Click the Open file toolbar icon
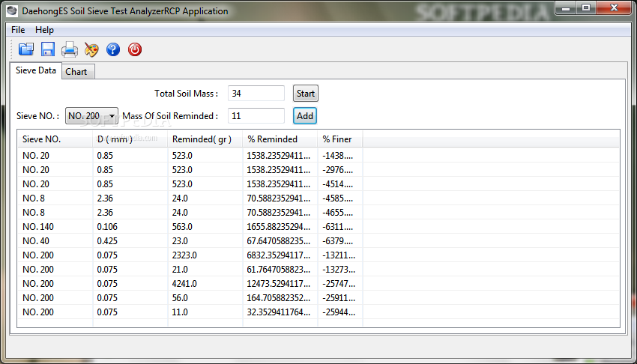 [26, 49]
